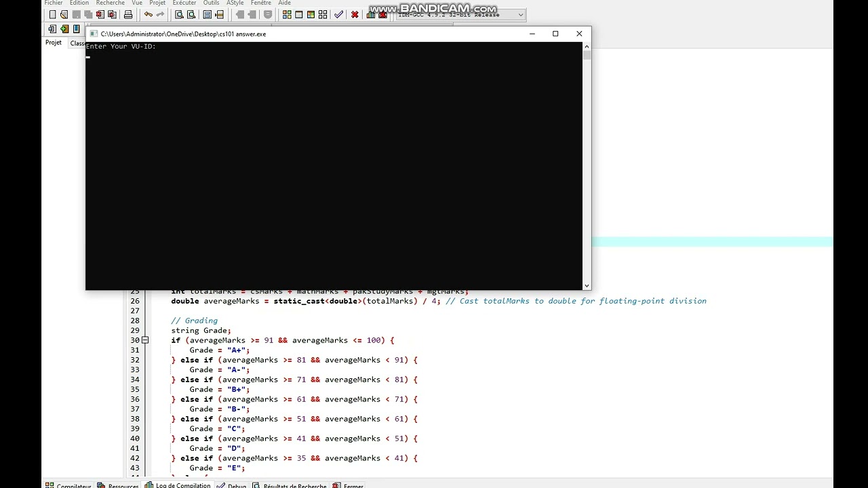Viewport: 868px width, 488px height.
Task: Open the Edition menu
Action: pyautogui.click(x=79, y=3)
